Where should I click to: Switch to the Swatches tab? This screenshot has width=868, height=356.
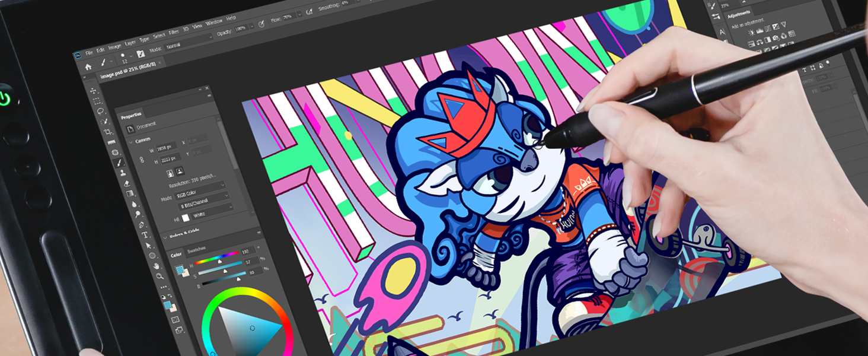pyautogui.click(x=197, y=249)
